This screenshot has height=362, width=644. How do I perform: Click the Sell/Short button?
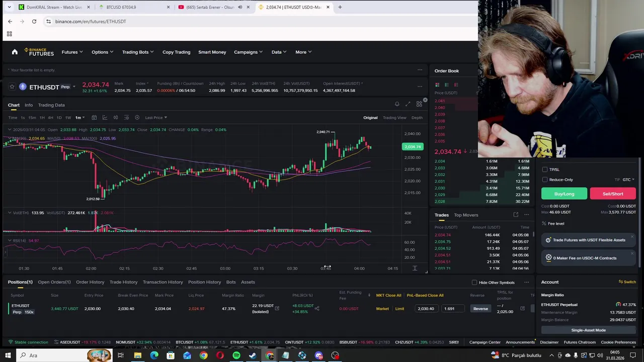[x=613, y=194]
